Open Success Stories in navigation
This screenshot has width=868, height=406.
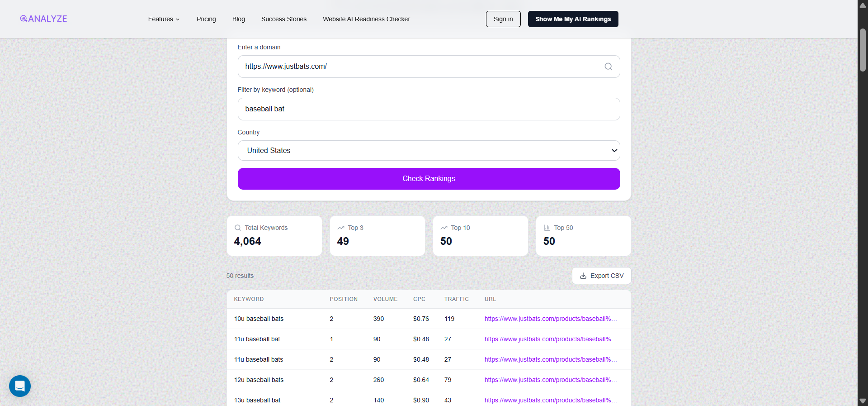tap(284, 19)
